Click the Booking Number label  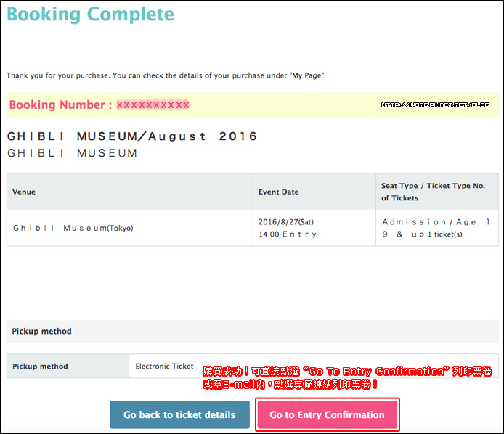pyautogui.click(x=60, y=105)
